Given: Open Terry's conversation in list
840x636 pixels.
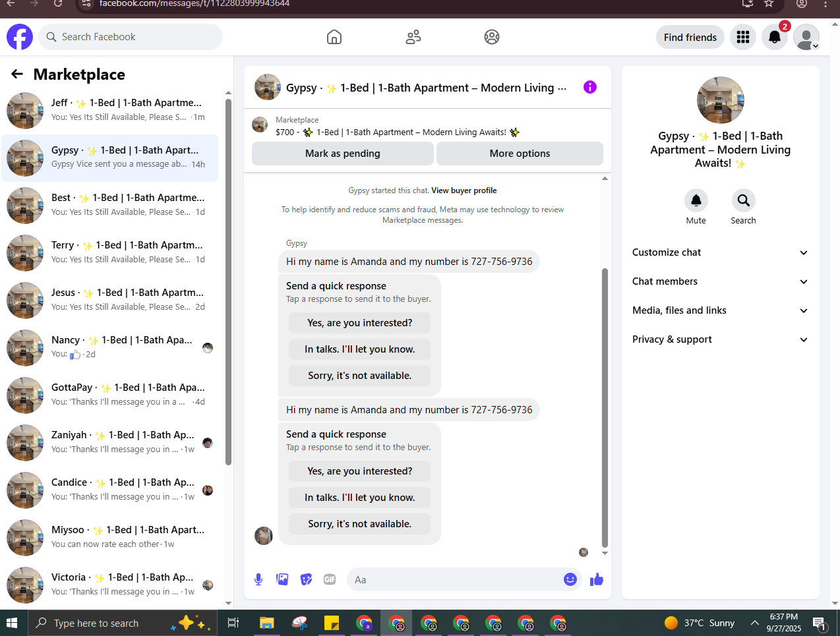Looking at the screenshot, I should point(110,253).
